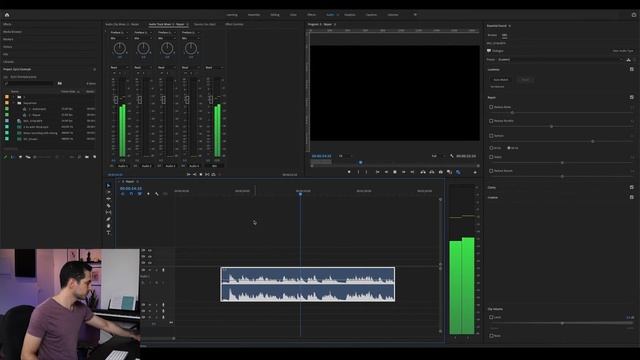Step forward one frame in Program monitor
640x360 pixels.
point(404,172)
